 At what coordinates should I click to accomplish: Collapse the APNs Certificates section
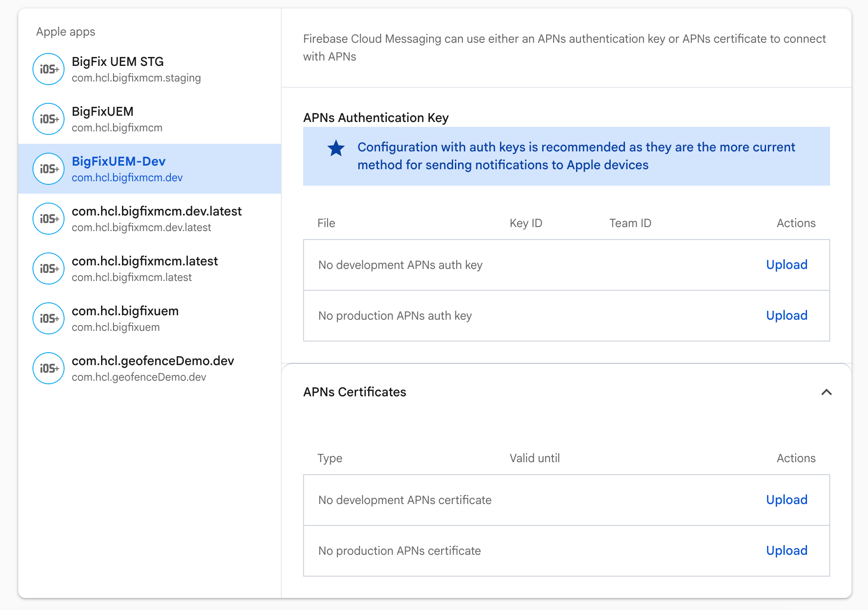click(x=826, y=392)
